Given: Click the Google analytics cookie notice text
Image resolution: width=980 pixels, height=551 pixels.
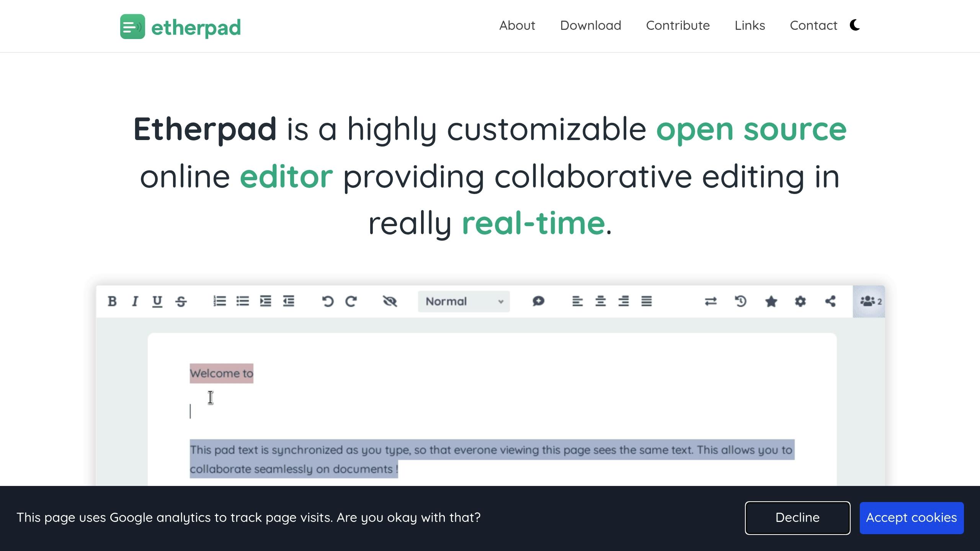Looking at the screenshot, I should tap(248, 518).
